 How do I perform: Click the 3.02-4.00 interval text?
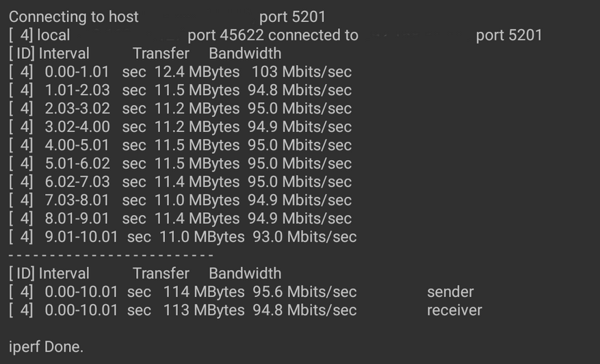pos(77,127)
